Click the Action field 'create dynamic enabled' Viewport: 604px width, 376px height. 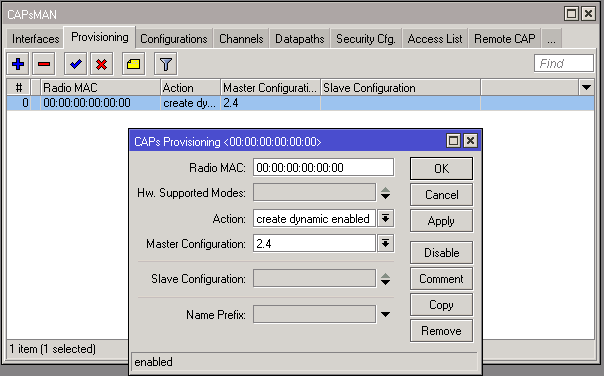(314, 219)
